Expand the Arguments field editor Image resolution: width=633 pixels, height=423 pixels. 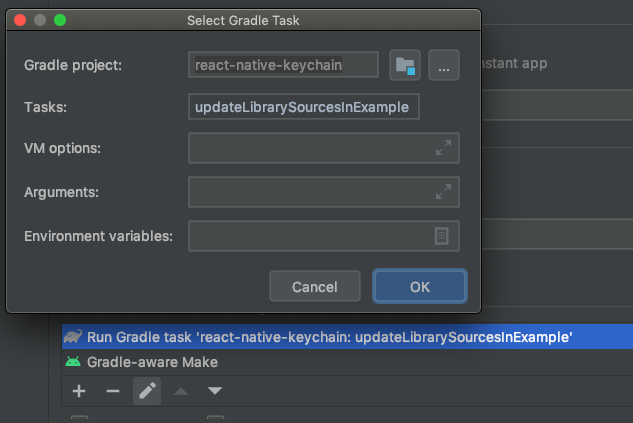click(x=443, y=191)
